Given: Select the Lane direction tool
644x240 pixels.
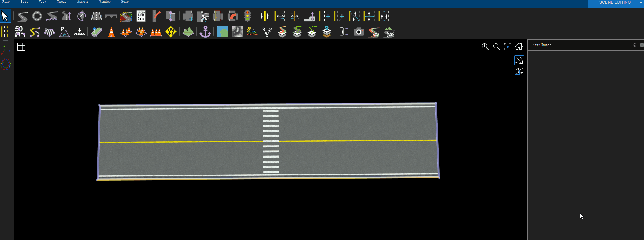Looking at the screenshot, I should [265, 16].
